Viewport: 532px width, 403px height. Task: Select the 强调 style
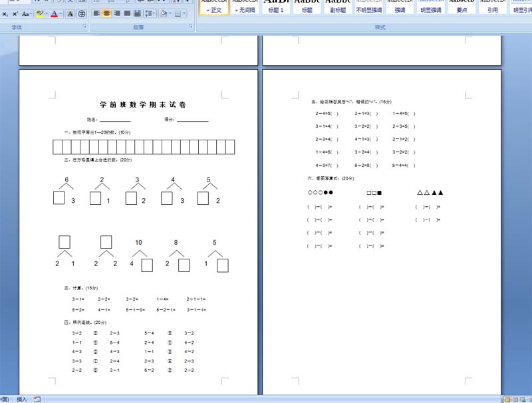(x=400, y=7)
